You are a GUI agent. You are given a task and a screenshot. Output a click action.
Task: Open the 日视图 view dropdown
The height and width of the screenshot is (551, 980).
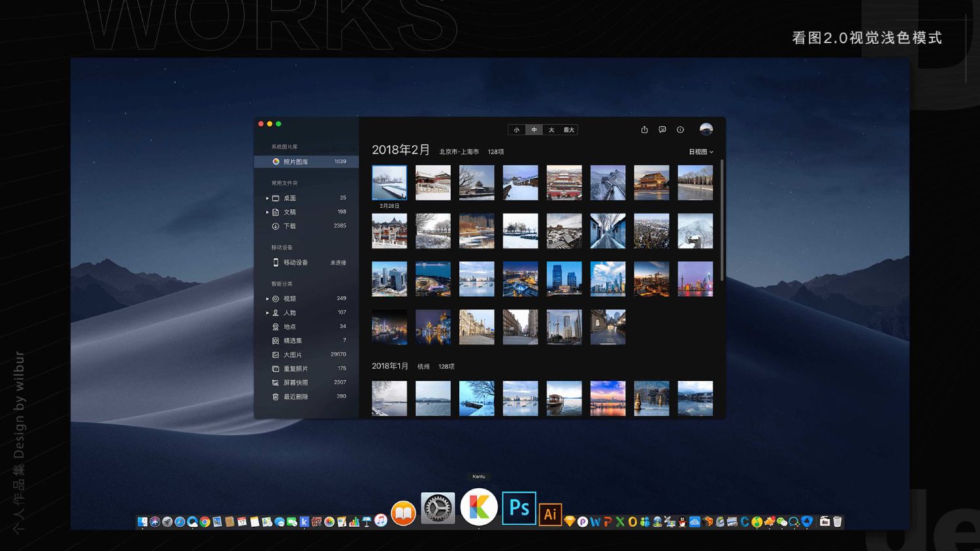coord(700,152)
